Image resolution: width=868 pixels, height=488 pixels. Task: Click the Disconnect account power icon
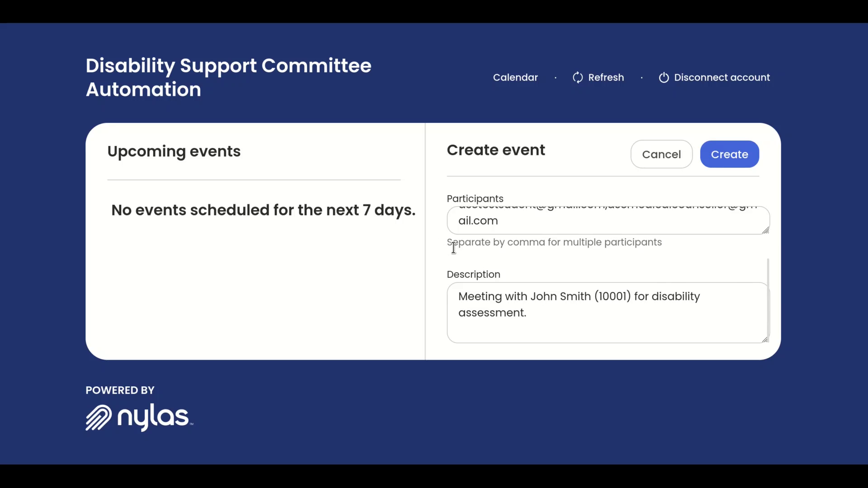click(x=663, y=78)
